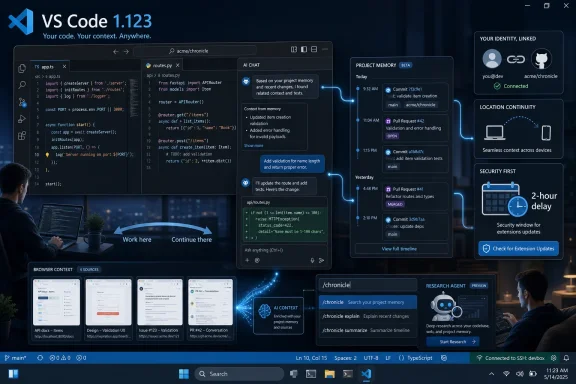Open the 2:10 PM Commit entry under Yesterday
Viewport: 576px width, 384px height.
tap(415, 227)
